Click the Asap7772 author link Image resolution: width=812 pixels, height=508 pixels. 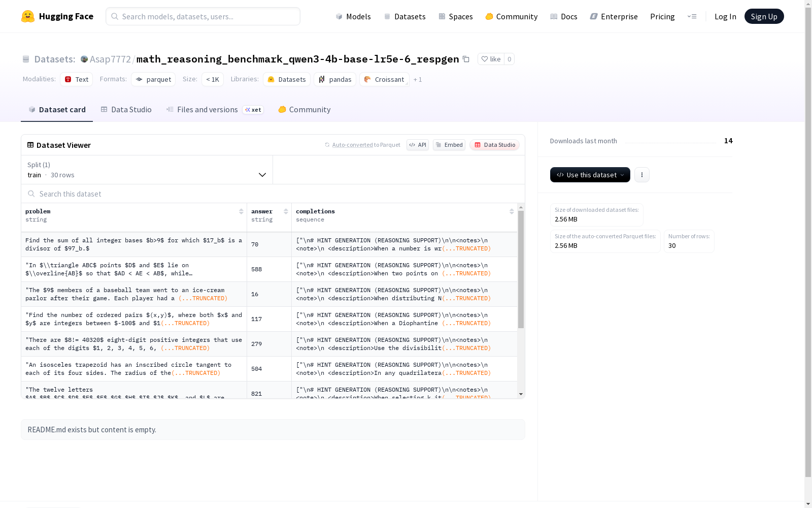pyautogui.click(x=110, y=59)
